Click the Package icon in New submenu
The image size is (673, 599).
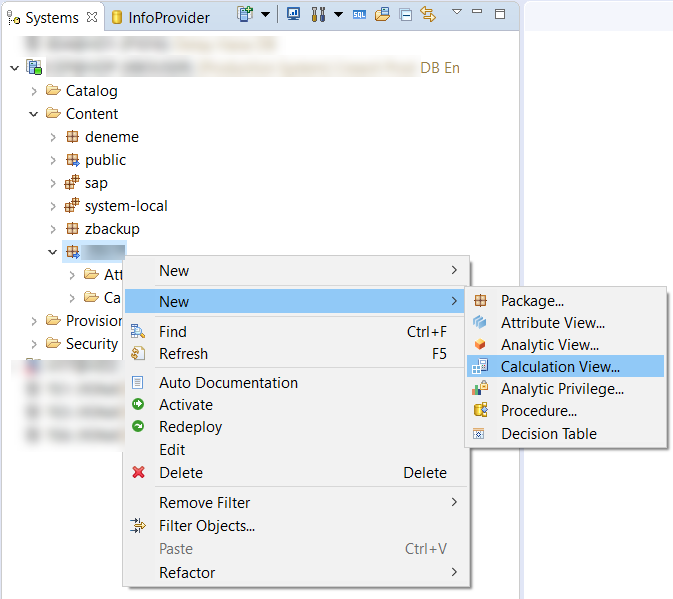(x=480, y=300)
